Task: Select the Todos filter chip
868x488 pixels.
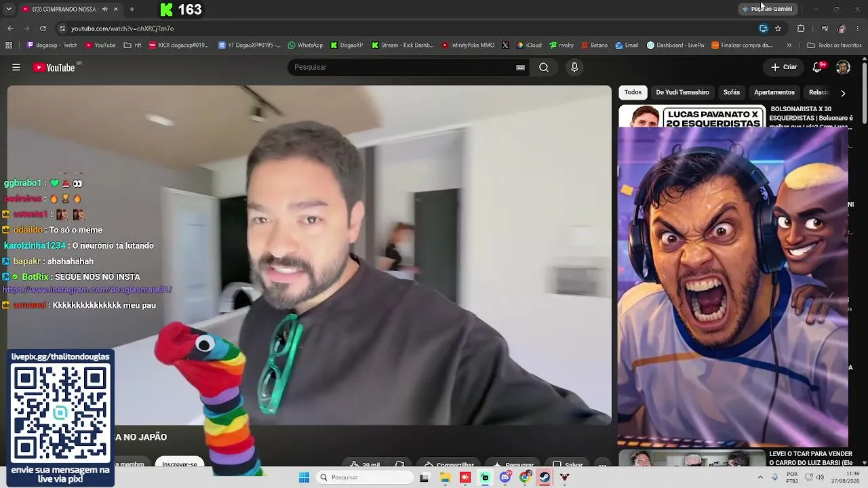Action: tap(633, 92)
